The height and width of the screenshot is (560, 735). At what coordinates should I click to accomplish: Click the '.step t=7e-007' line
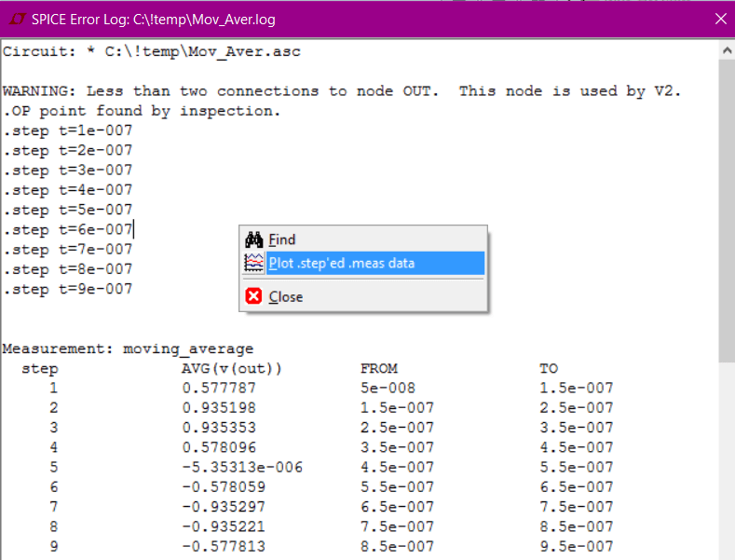[x=68, y=249]
